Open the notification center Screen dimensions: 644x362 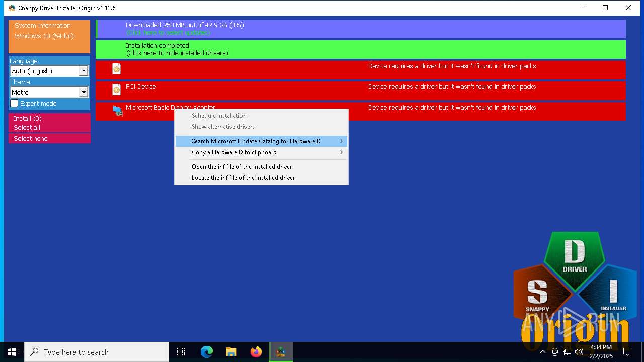pyautogui.click(x=627, y=352)
